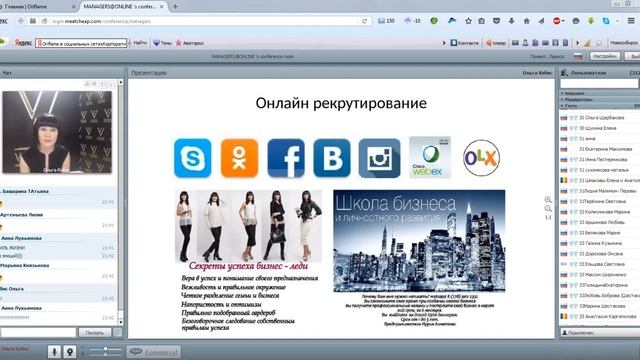Screen dimensions: 640x360
Task: Click the VKontakte logo on the slide
Action: (x=332, y=158)
